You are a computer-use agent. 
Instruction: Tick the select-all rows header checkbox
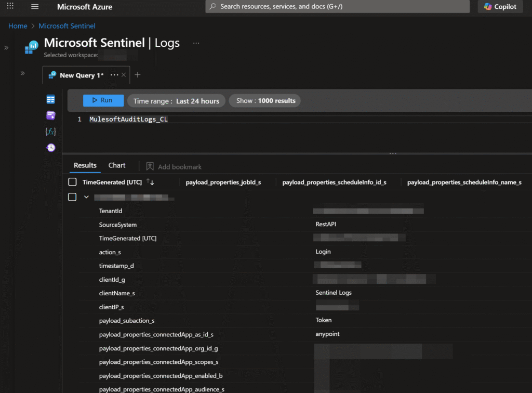tap(73, 182)
